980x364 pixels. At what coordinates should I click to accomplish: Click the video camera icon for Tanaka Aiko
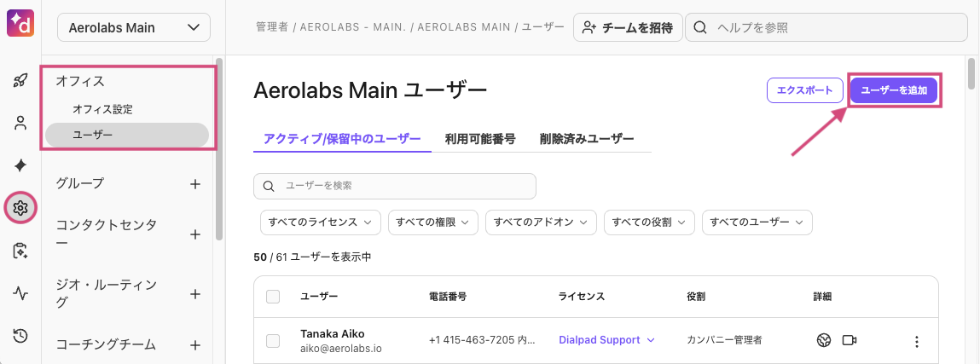pyautogui.click(x=849, y=340)
